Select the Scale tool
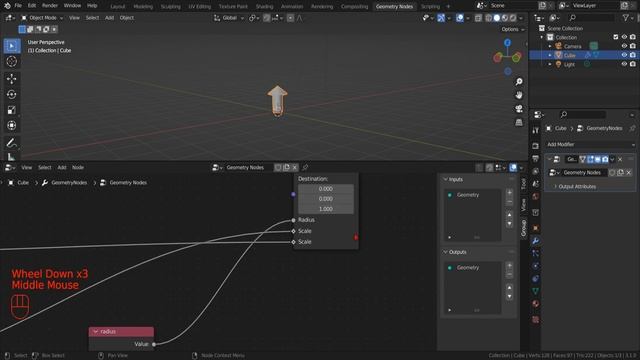 tap(11, 110)
